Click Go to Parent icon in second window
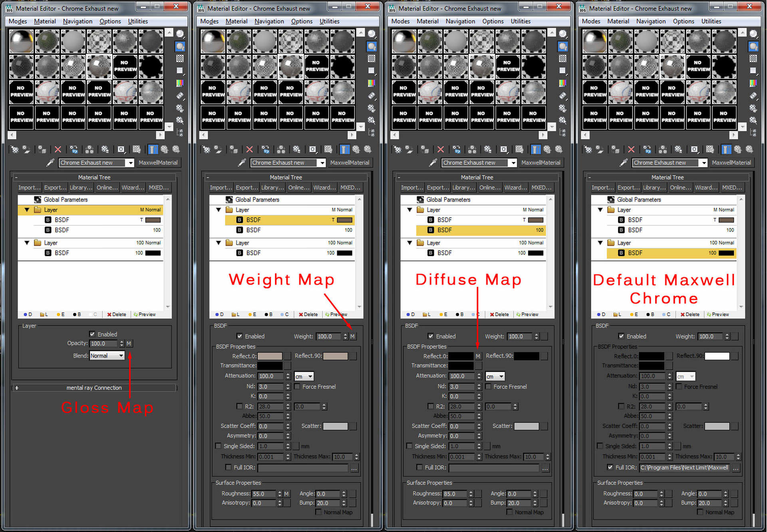This screenshot has height=532, width=767. pos(356,149)
